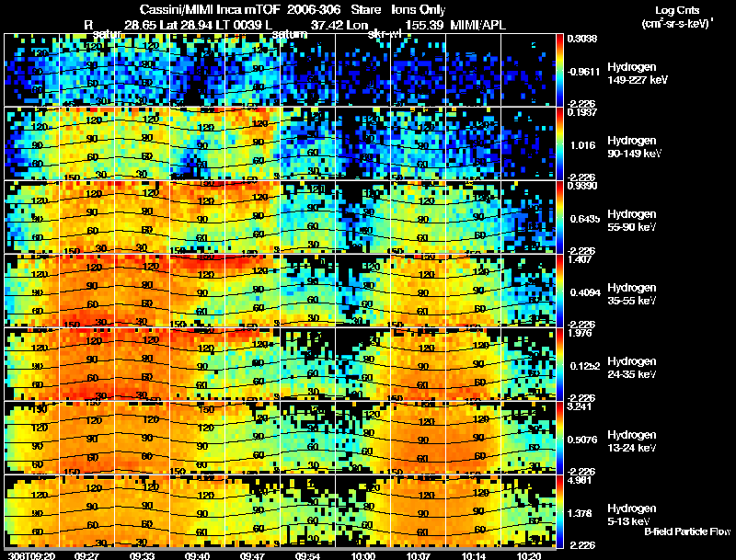Viewport: 736px width, 560px height.
Task: Select the 'Log Cnts' colorbar heading
Action: pyautogui.click(x=677, y=10)
